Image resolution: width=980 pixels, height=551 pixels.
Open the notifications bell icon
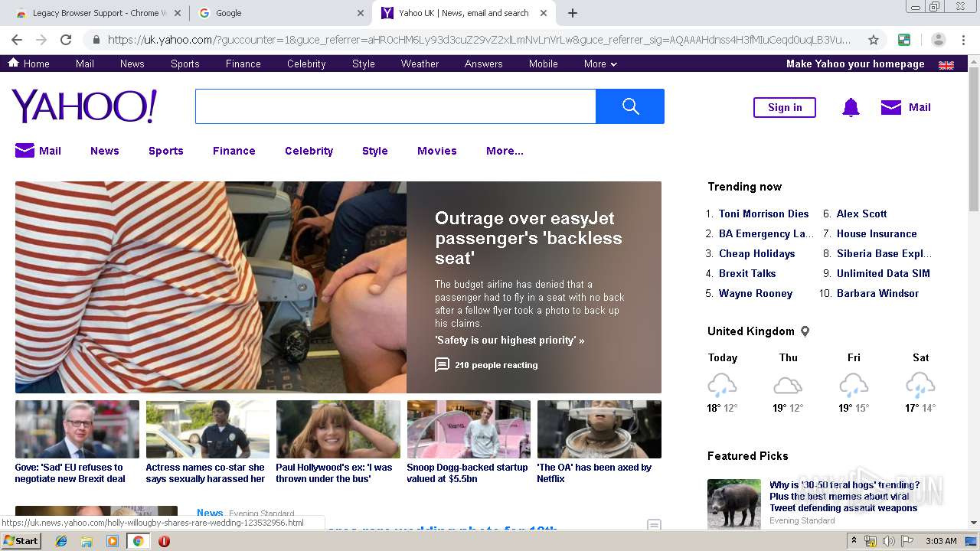coord(851,108)
